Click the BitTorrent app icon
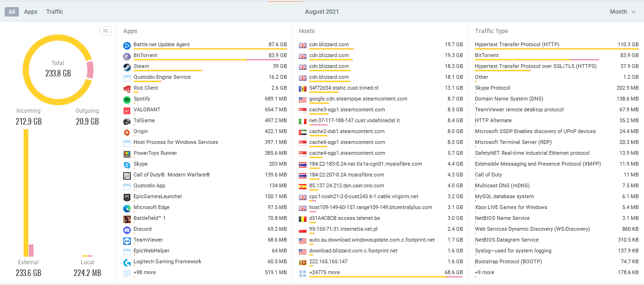 (127, 56)
